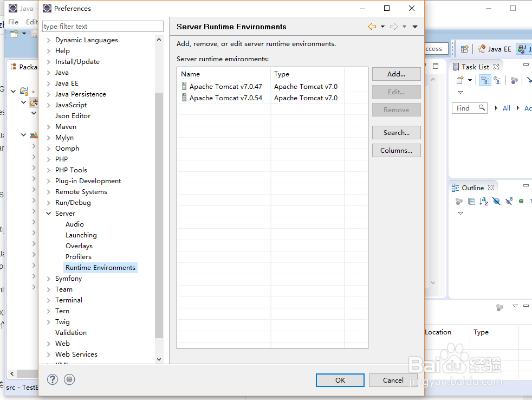Toggle Scheduled presentation icon in Task List
Viewport: 532px width, 400px height.
tap(498, 80)
